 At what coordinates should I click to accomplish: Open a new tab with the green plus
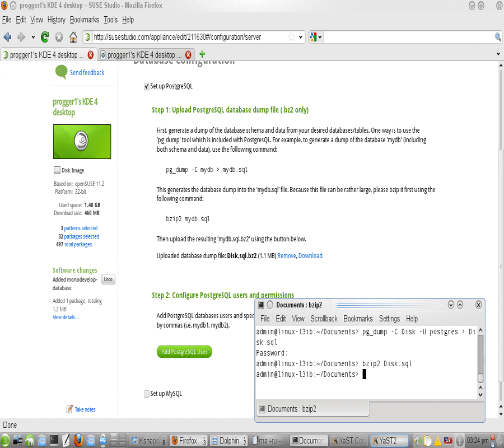click(202, 54)
